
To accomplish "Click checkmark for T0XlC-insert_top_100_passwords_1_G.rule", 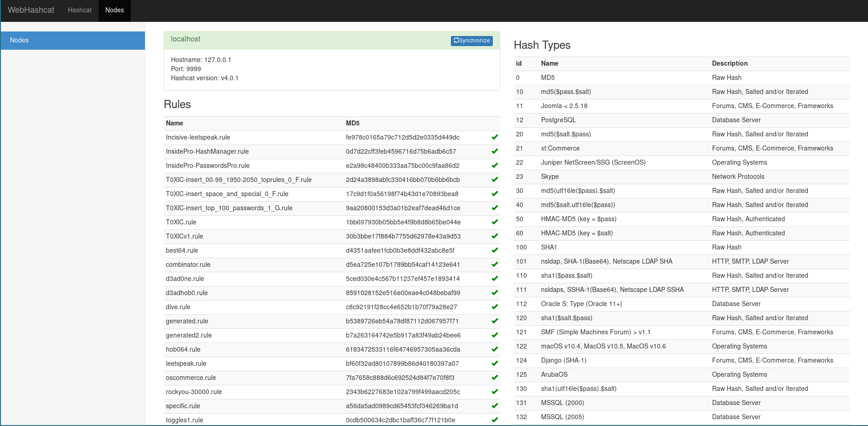I will click(495, 208).
